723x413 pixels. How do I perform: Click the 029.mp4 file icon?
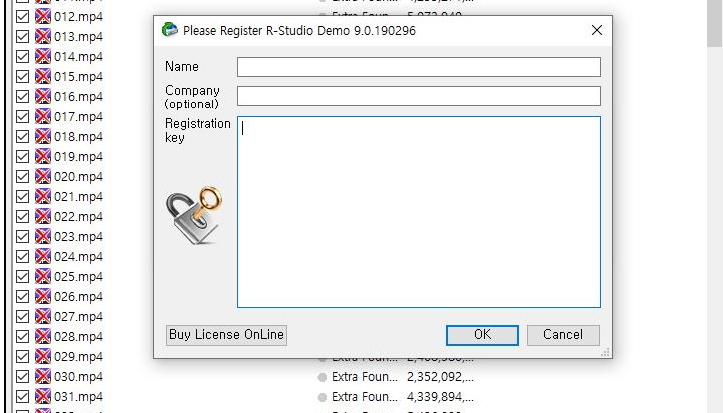click(43, 357)
